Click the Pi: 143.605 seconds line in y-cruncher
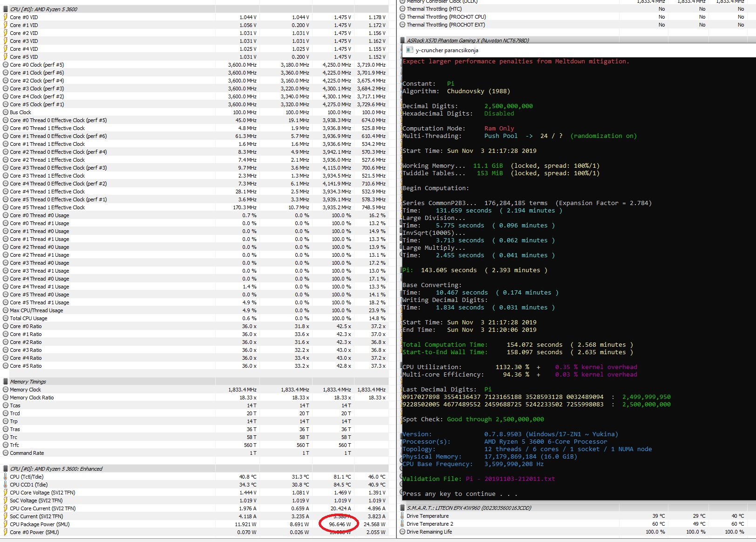 (475, 270)
